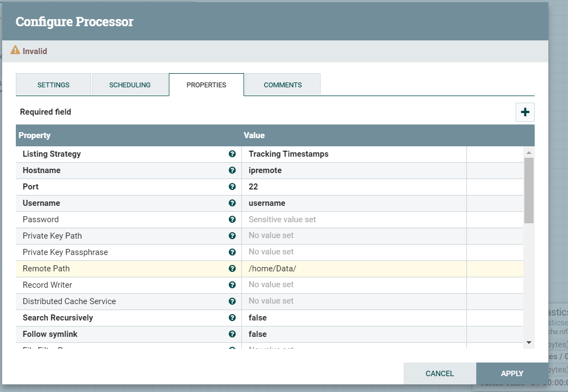
Task: View help for Distributed Cache Service
Action: point(232,301)
